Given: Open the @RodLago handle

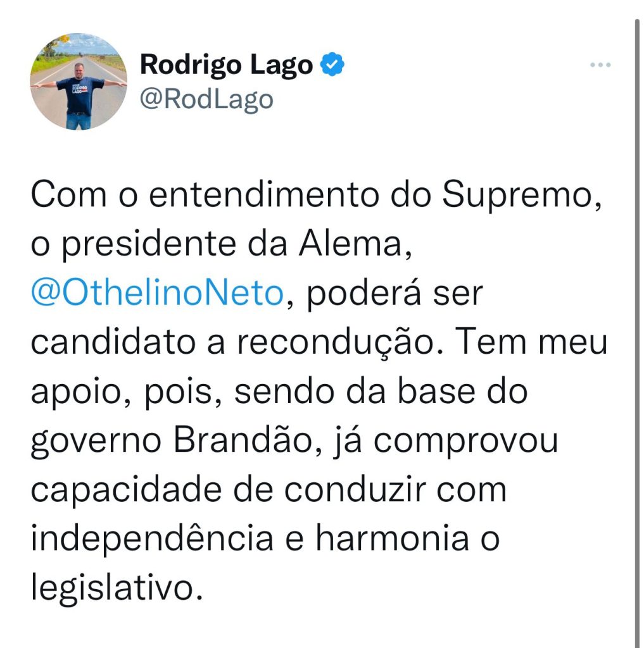Looking at the screenshot, I should [206, 100].
